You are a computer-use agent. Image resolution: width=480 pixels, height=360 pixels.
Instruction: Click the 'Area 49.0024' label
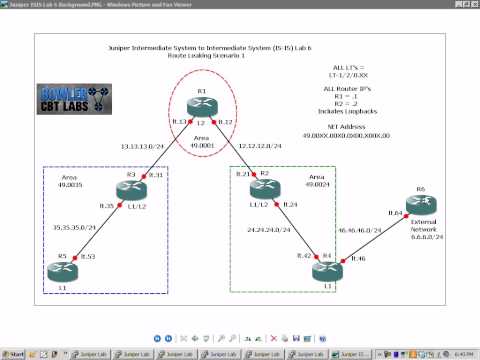click(318, 180)
